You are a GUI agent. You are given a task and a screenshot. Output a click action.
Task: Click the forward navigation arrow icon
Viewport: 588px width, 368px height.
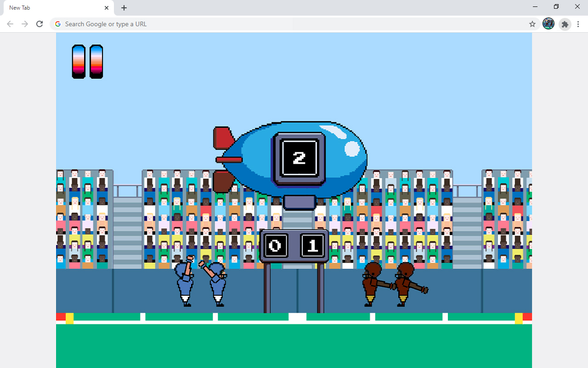(25, 24)
